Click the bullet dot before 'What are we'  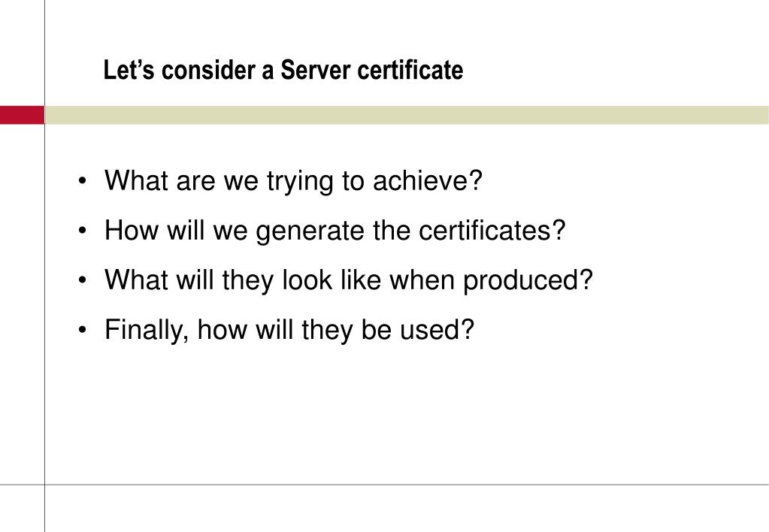tap(82, 181)
